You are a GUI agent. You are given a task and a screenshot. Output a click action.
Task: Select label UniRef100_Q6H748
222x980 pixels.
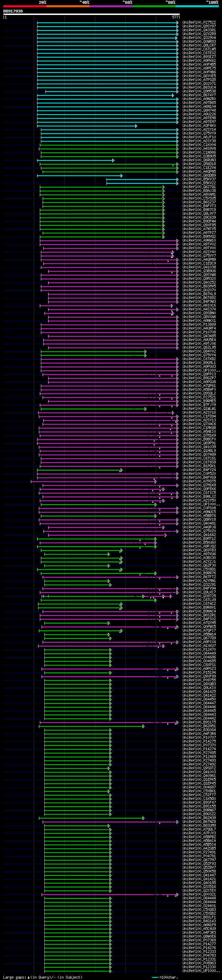coord(199,110)
